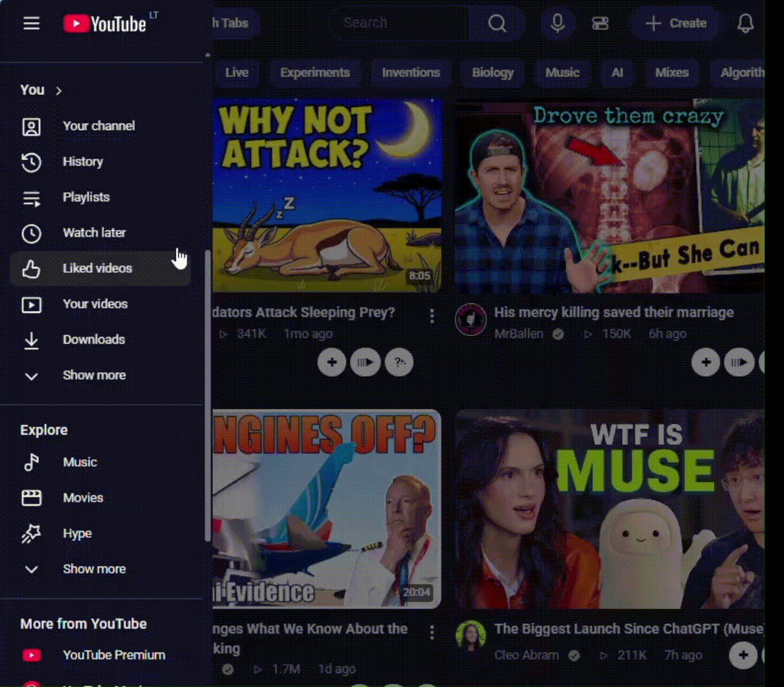This screenshot has width=784, height=687.
Task: Click MrBallen channel name
Action: (519, 334)
